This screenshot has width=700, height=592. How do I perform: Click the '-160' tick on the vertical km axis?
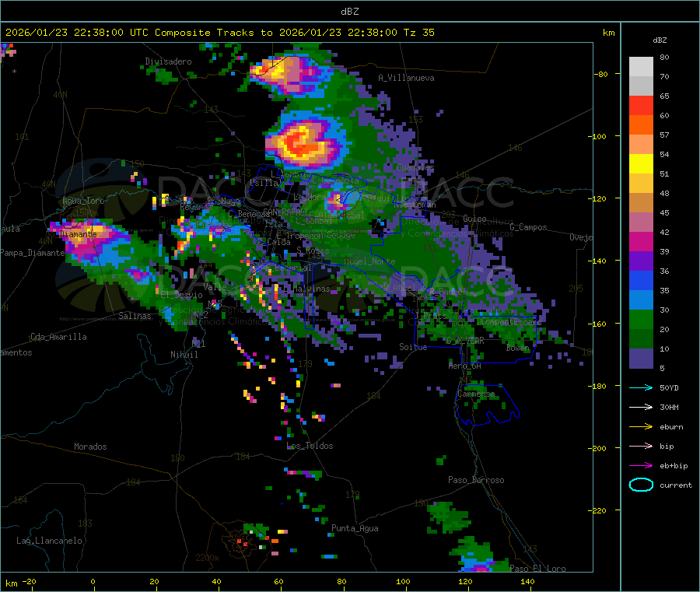[x=597, y=324]
